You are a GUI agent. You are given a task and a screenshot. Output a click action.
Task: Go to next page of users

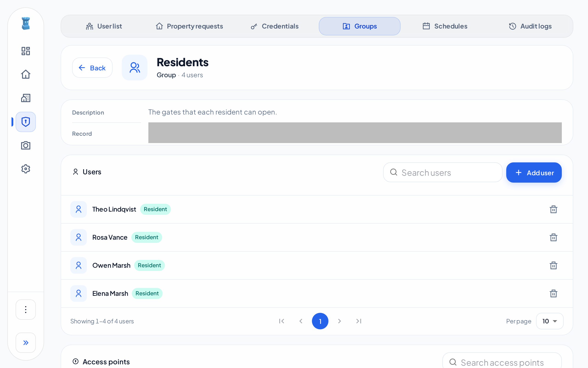[339, 321]
